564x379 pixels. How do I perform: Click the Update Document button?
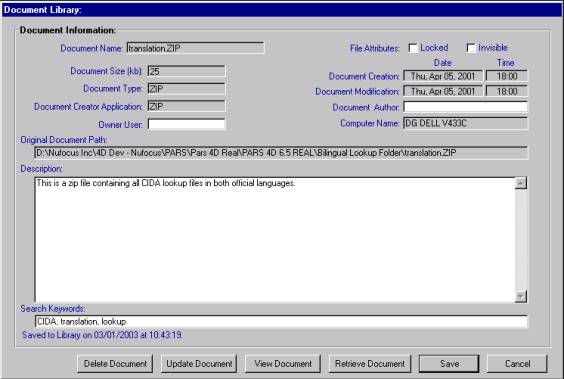point(199,364)
